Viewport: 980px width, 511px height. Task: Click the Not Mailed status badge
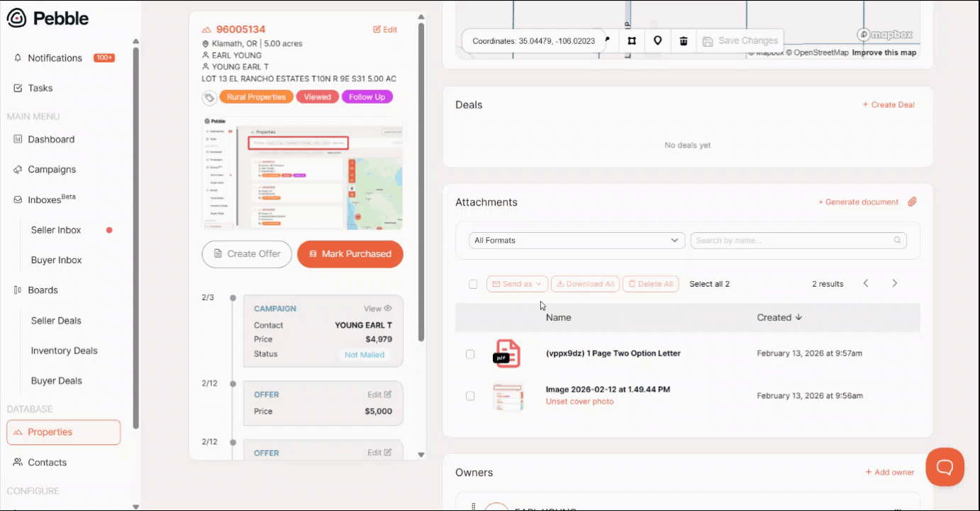coord(364,355)
